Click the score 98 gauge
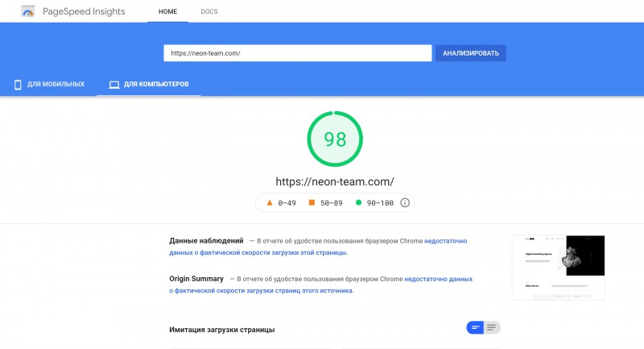Screen dimensions: 644x349 [x=335, y=139]
